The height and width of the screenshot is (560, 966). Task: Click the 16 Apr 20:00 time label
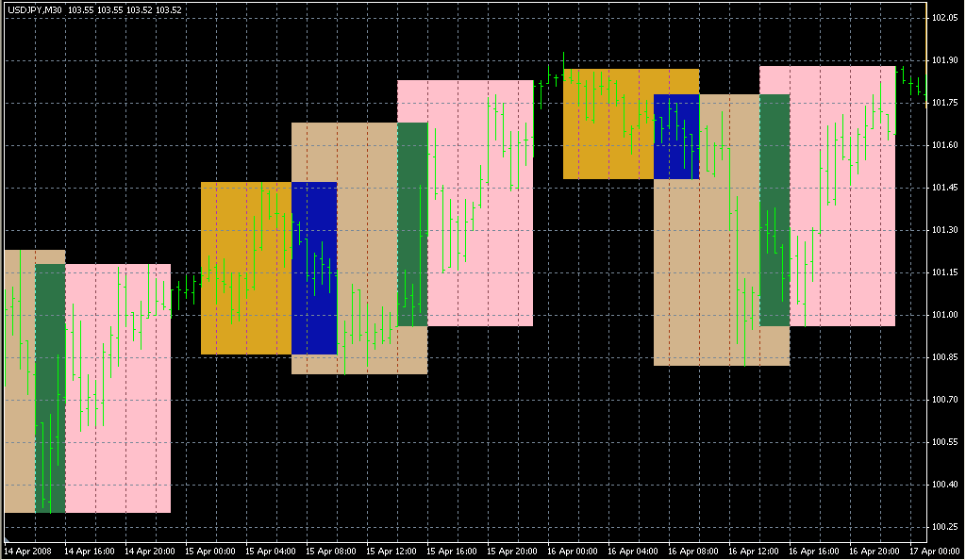[x=874, y=552]
